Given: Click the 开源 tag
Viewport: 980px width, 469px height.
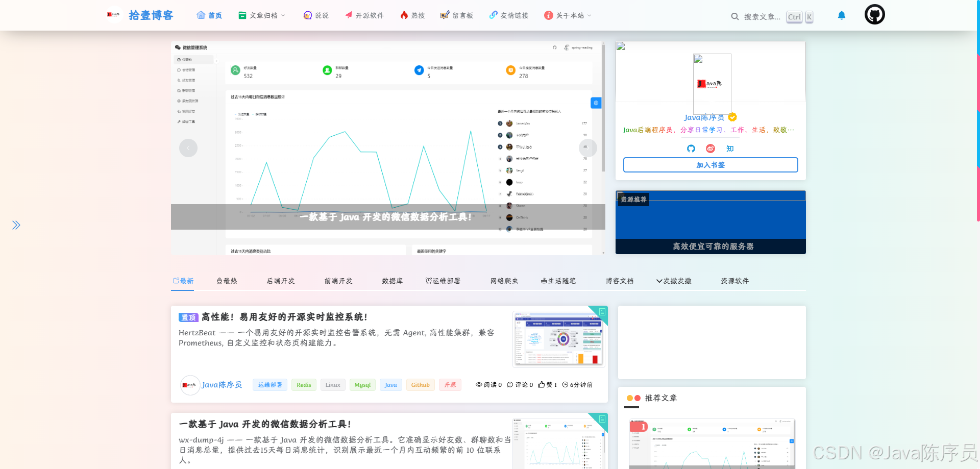Looking at the screenshot, I should [x=450, y=385].
